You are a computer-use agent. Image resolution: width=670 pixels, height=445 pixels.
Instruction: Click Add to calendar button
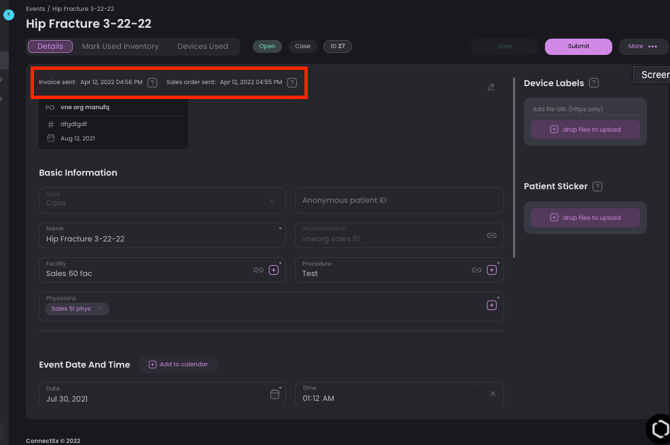(x=178, y=365)
